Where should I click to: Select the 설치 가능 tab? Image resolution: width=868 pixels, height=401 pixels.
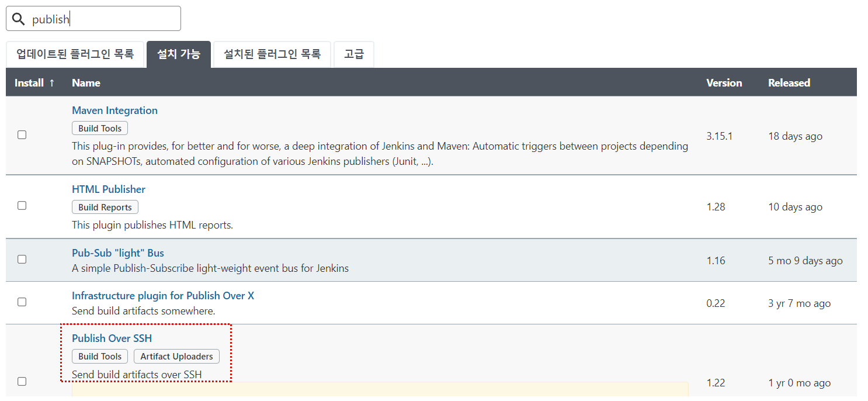179,54
